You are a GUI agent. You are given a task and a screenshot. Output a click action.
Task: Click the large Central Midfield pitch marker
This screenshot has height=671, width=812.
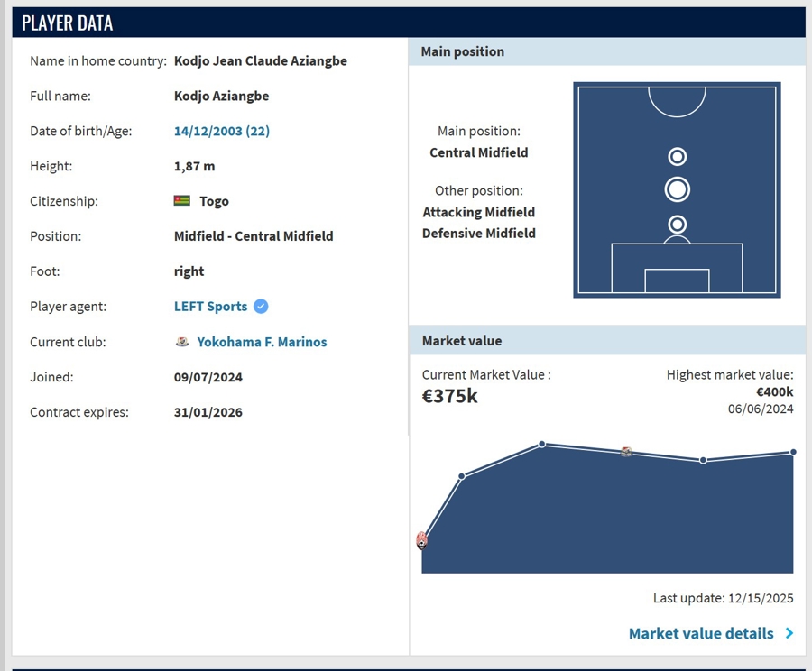coord(677,189)
